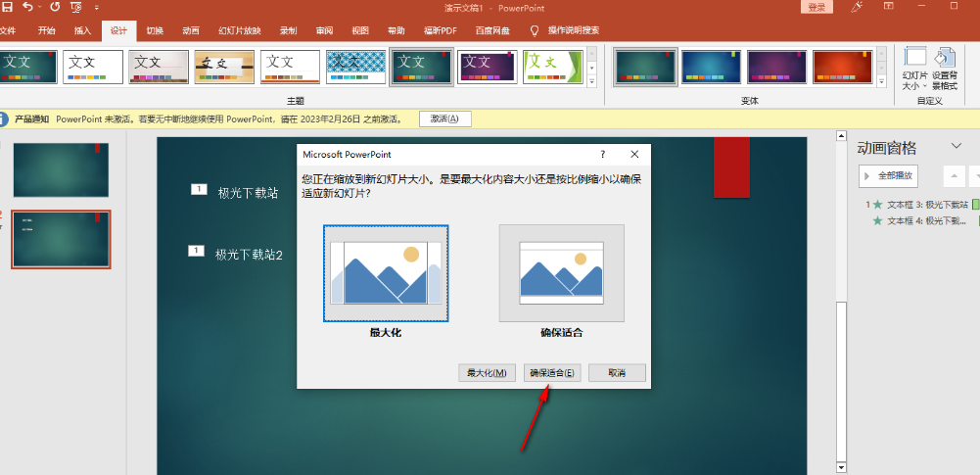Play all animations with 全部播放

pos(889,176)
